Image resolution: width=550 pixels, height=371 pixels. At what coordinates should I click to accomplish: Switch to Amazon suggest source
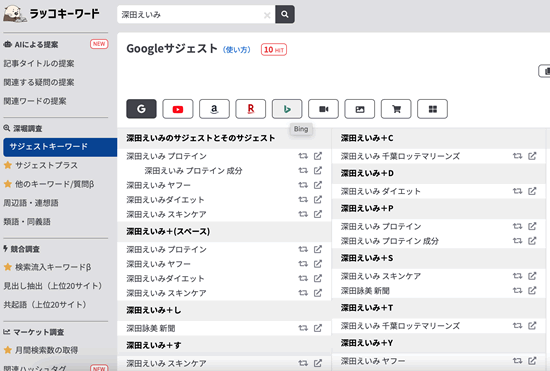(x=214, y=109)
